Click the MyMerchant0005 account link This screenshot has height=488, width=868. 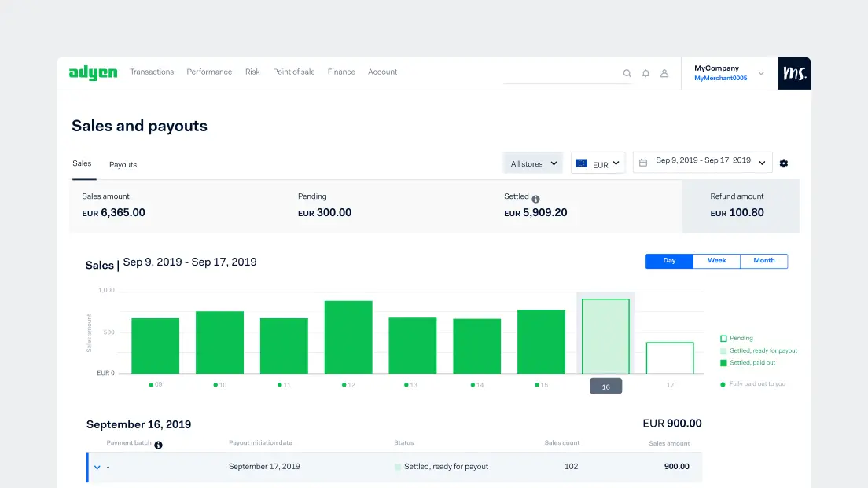[720, 79]
